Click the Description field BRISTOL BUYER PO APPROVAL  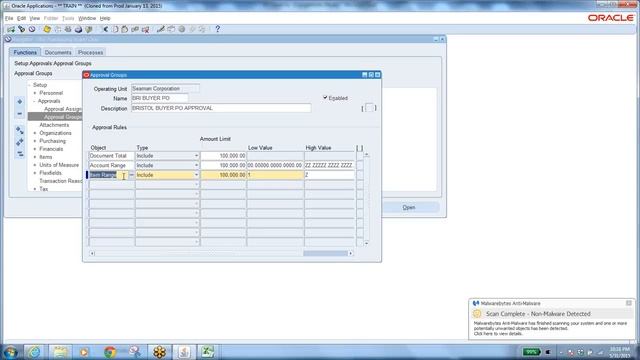(x=221, y=108)
